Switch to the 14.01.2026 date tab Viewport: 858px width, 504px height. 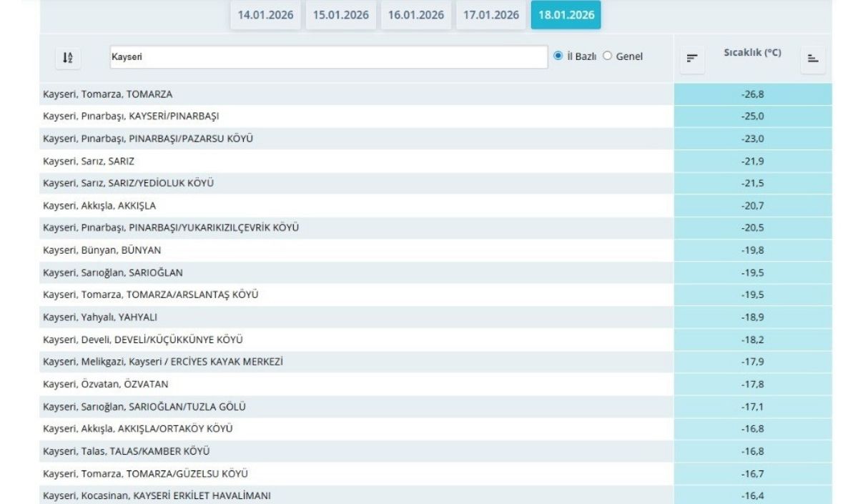click(265, 15)
